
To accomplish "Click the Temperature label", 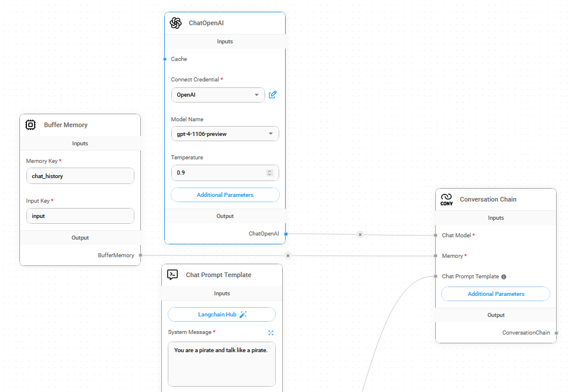I will (x=187, y=158).
